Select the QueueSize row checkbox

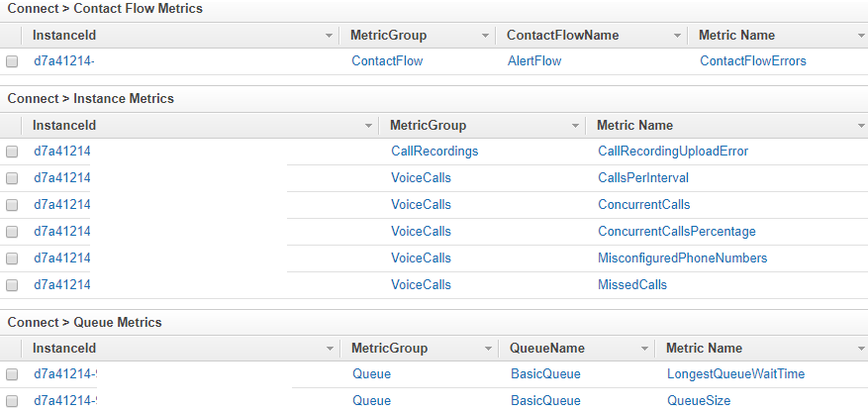coord(12,401)
